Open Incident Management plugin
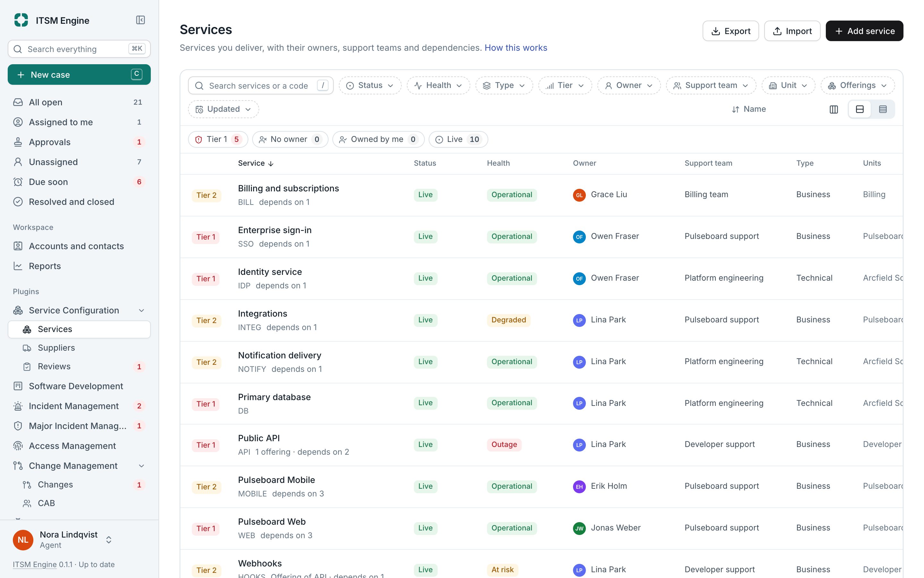Viewport: 924px width, 578px height. [79, 406]
